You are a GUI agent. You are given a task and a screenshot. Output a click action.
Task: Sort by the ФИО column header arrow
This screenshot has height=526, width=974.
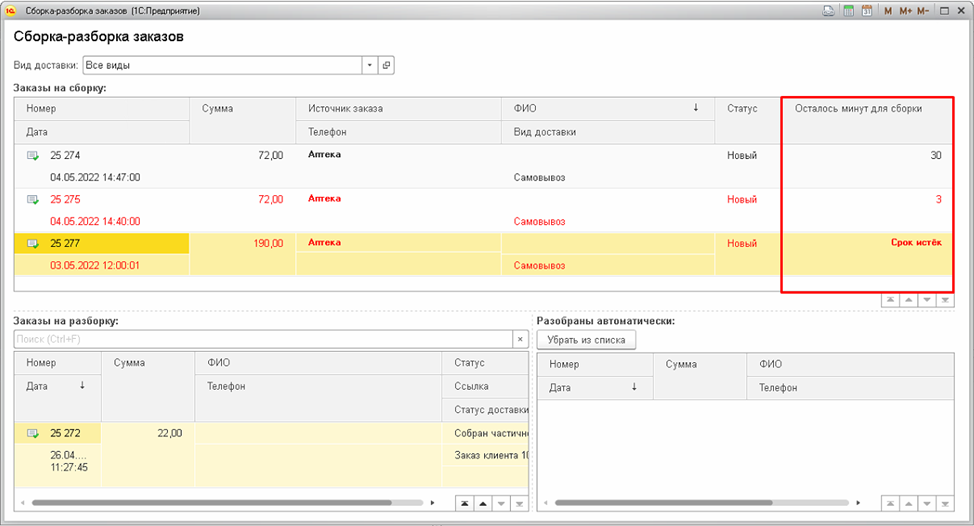coord(695,108)
